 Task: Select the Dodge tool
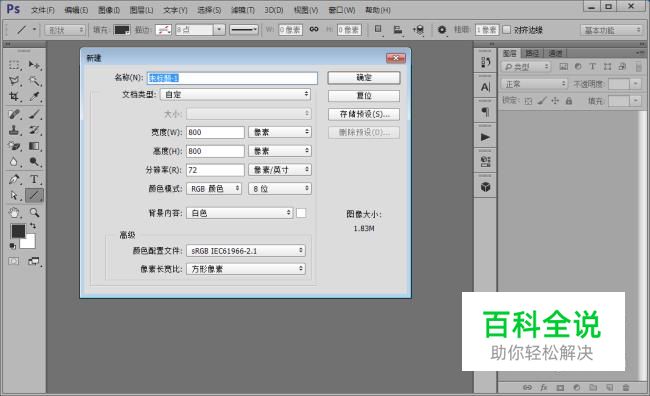pos(34,162)
